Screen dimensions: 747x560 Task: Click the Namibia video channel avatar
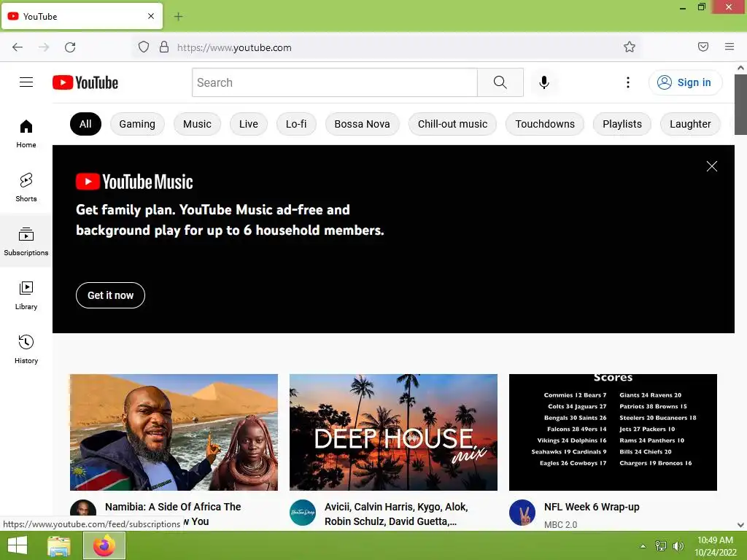tap(83, 508)
